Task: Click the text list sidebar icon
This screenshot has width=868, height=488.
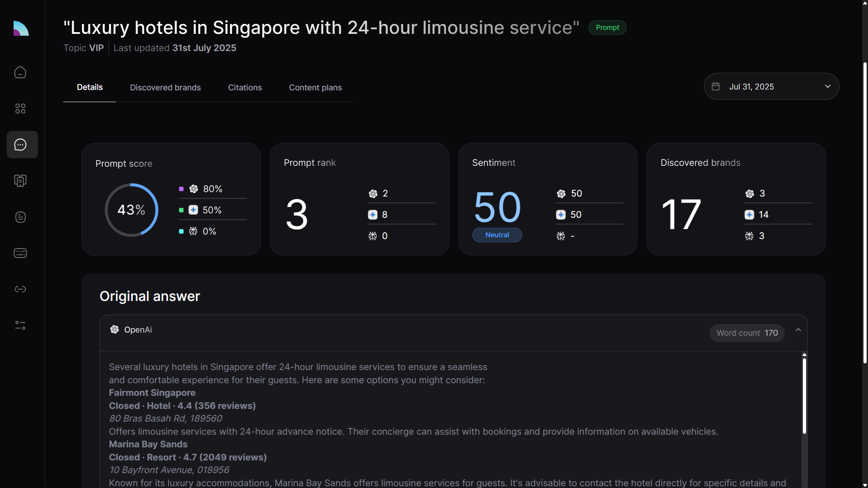Action: (x=20, y=217)
